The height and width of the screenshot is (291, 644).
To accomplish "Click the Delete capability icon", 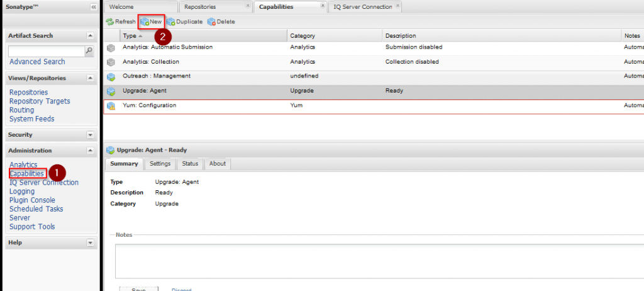I will point(211,21).
